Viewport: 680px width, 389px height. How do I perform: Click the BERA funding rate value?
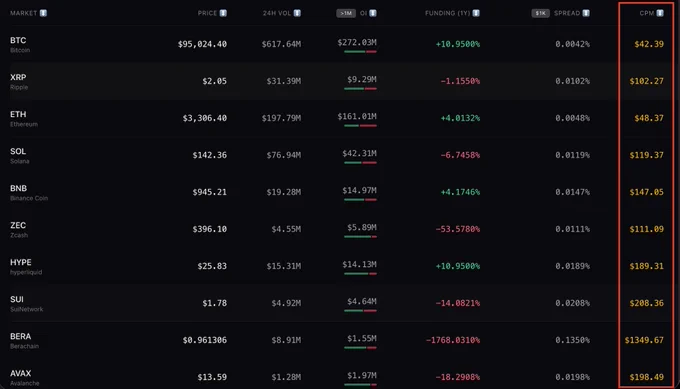pyautogui.click(x=453, y=340)
